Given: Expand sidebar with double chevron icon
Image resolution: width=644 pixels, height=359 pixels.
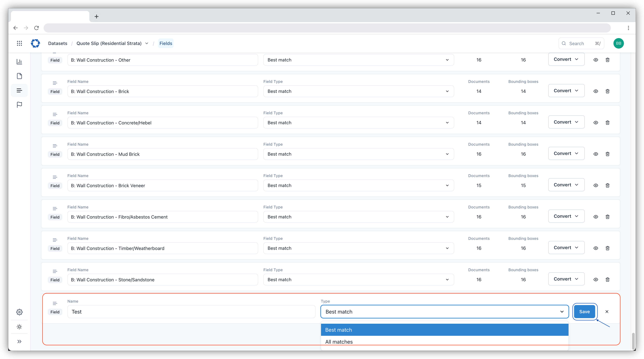Looking at the screenshot, I should (x=19, y=342).
